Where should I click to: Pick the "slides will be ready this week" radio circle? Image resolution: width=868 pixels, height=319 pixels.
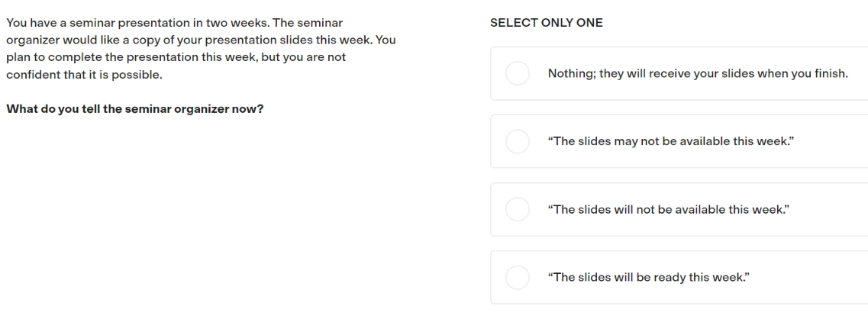click(x=518, y=278)
